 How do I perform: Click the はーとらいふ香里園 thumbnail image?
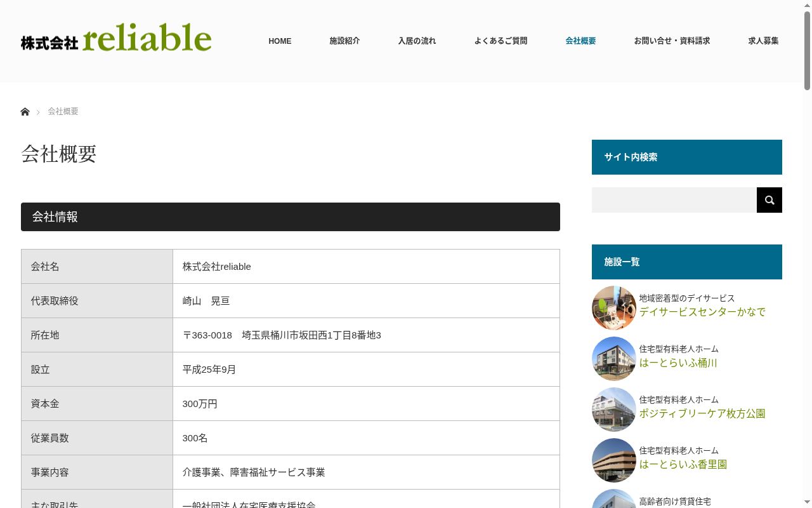[x=614, y=460]
